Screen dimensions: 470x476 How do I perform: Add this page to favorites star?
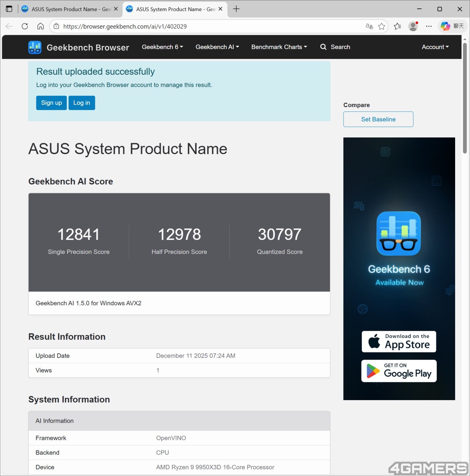point(382,26)
